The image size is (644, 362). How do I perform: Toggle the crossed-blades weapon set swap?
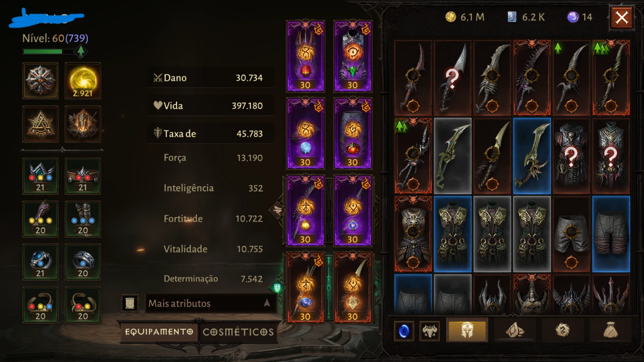click(x=277, y=210)
